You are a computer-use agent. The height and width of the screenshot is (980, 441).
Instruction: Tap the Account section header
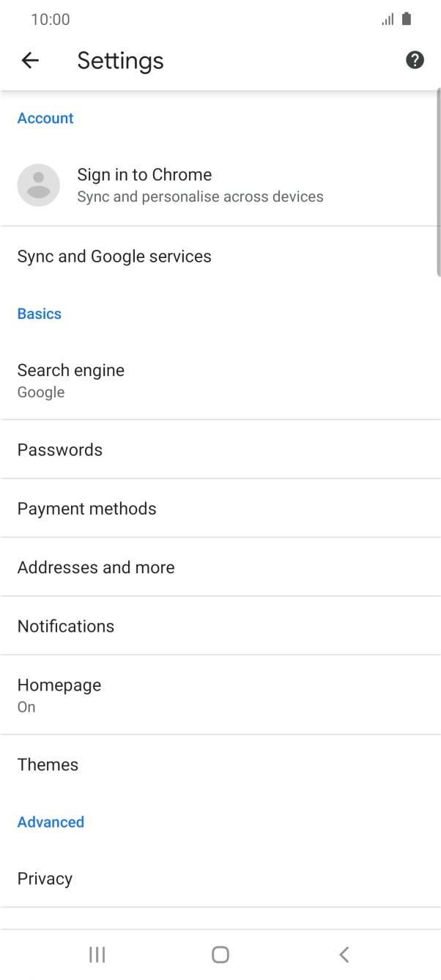point(45,118)
